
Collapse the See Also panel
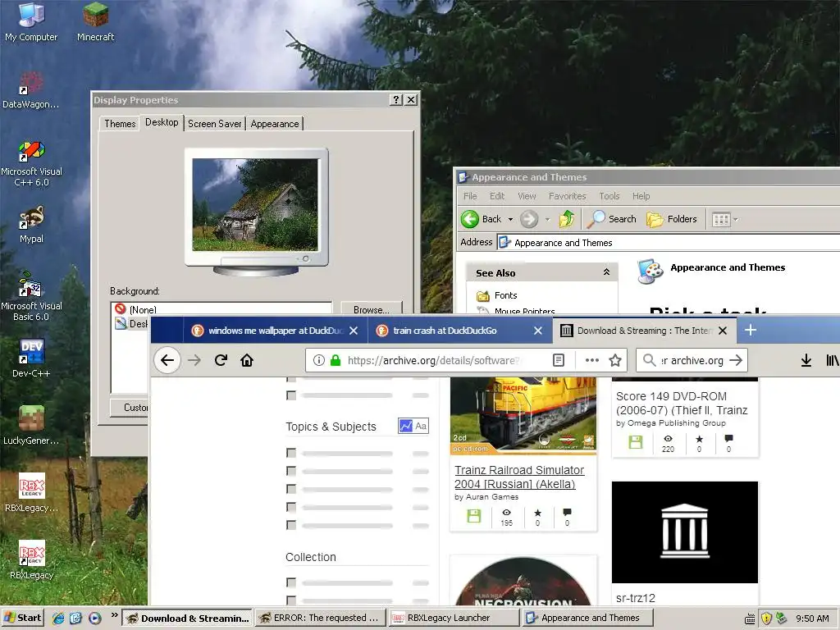point(606,272)
